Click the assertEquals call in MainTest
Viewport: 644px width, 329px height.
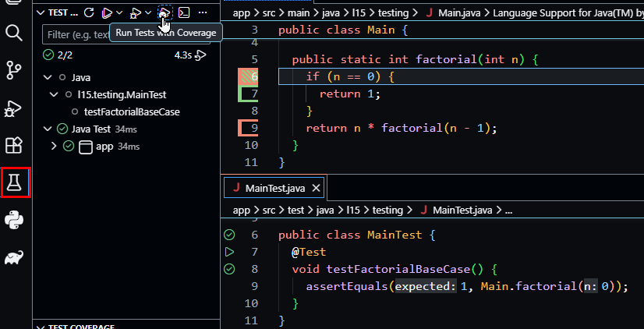347,286
